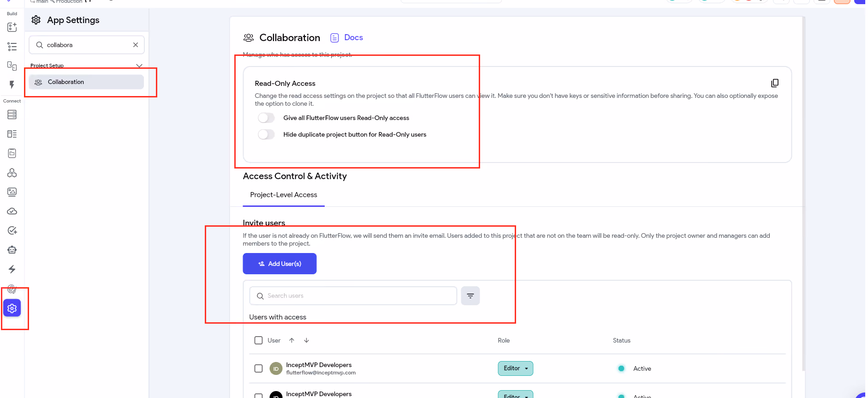Open the Firestore database icon under Connect

coord(12,115)
